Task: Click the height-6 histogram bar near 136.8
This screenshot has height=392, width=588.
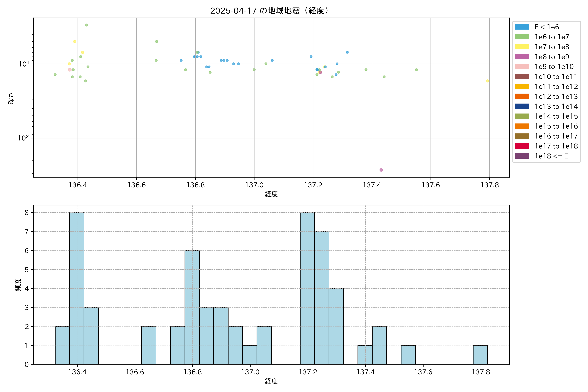Action: [x=192, y=307]
